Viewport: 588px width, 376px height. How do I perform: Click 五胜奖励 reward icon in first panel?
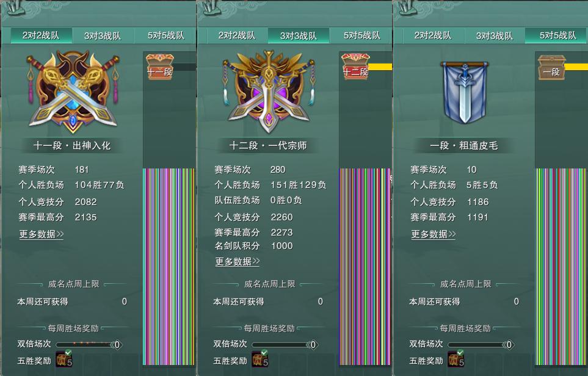click(64, 359)
